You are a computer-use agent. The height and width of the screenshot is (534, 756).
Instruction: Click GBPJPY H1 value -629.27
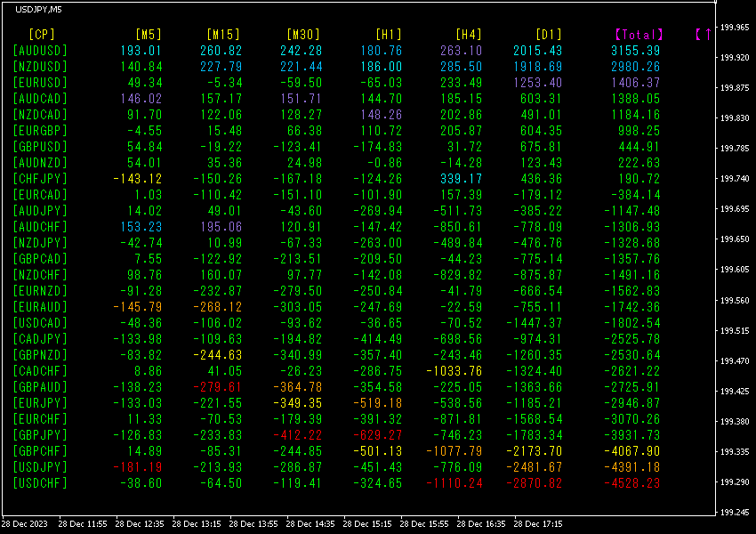click(377, 435)
